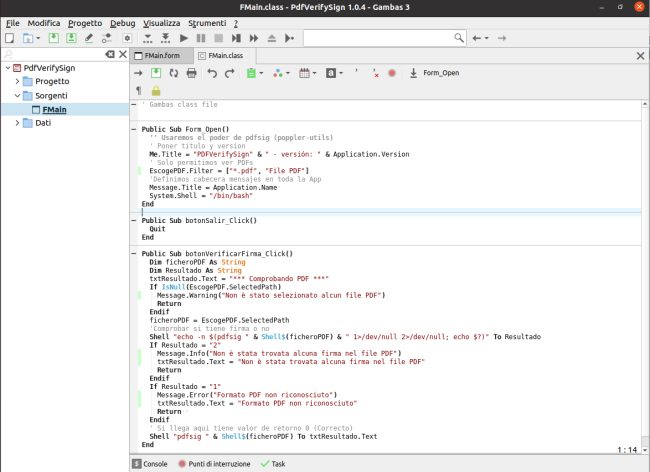Run the project with the Play button
This screenshot has width=650, height=472.
(x=184, y=38)
